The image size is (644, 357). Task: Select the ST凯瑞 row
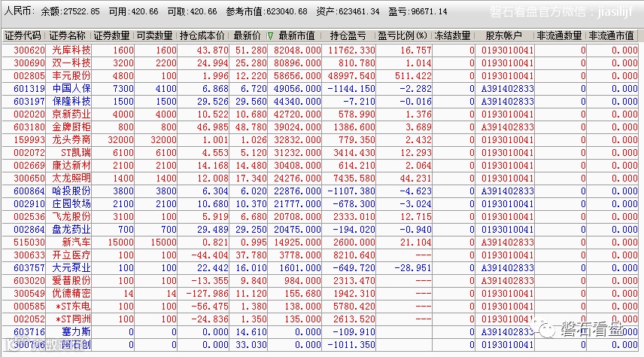tap(320, 153)
